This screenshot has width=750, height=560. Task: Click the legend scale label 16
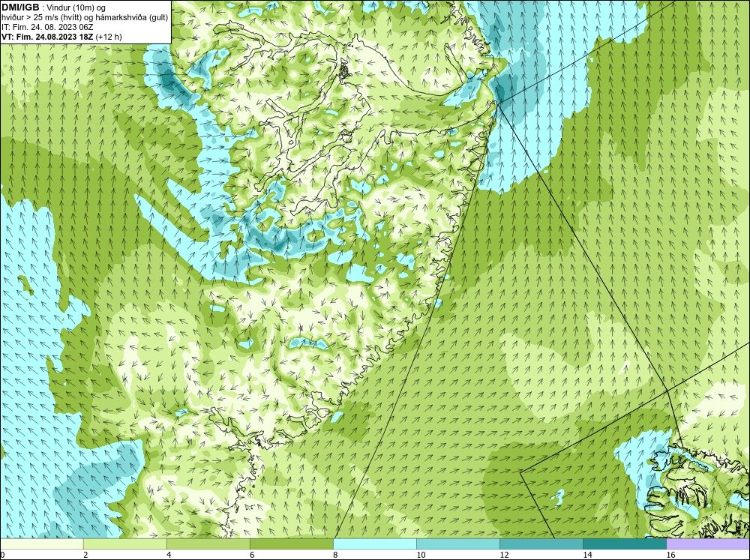(670, 555)
